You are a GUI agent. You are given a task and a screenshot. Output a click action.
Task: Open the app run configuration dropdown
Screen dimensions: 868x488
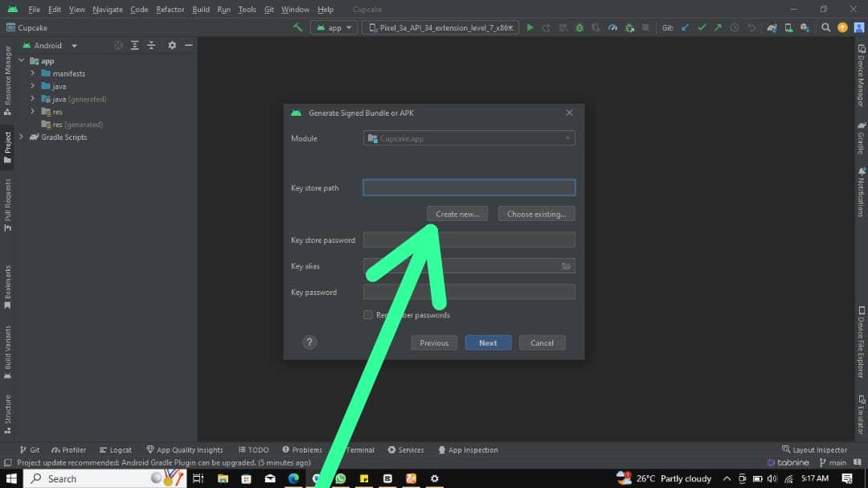(334, 27)
